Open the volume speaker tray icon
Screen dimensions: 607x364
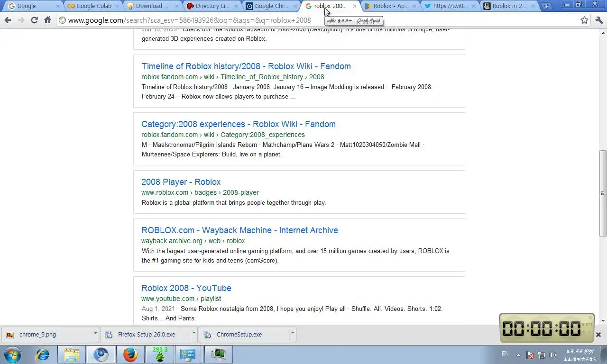pos(552,355)
